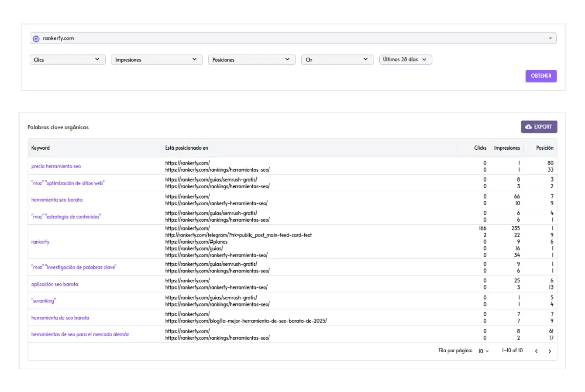
Task: Click the 'Palabras clave orgánicas' heading
Action: (58, 127)
